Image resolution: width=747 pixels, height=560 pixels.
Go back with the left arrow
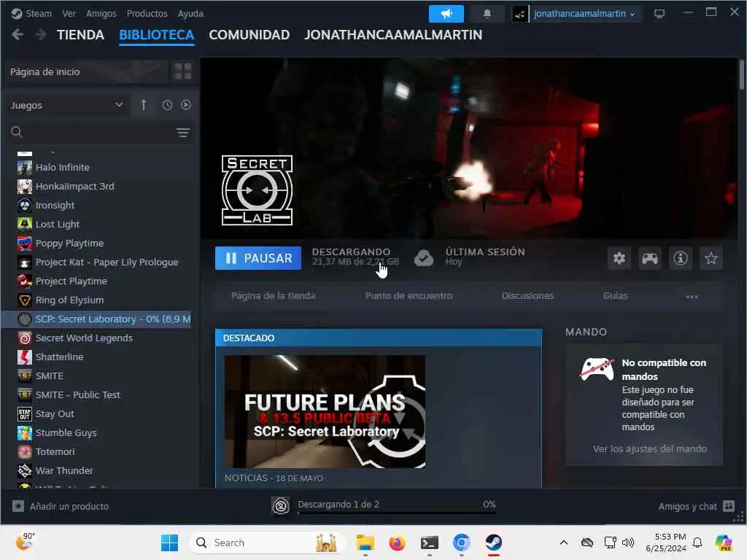click(x=18, y=35)
